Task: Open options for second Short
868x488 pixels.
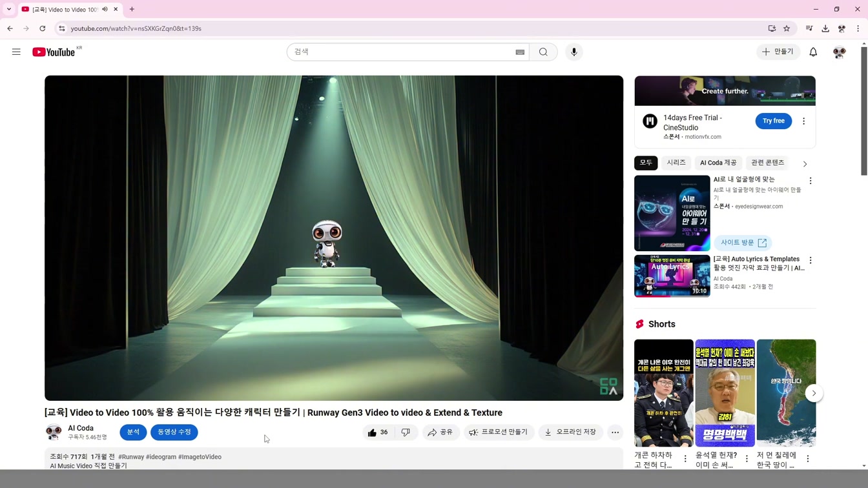Action: pos(747,459)
